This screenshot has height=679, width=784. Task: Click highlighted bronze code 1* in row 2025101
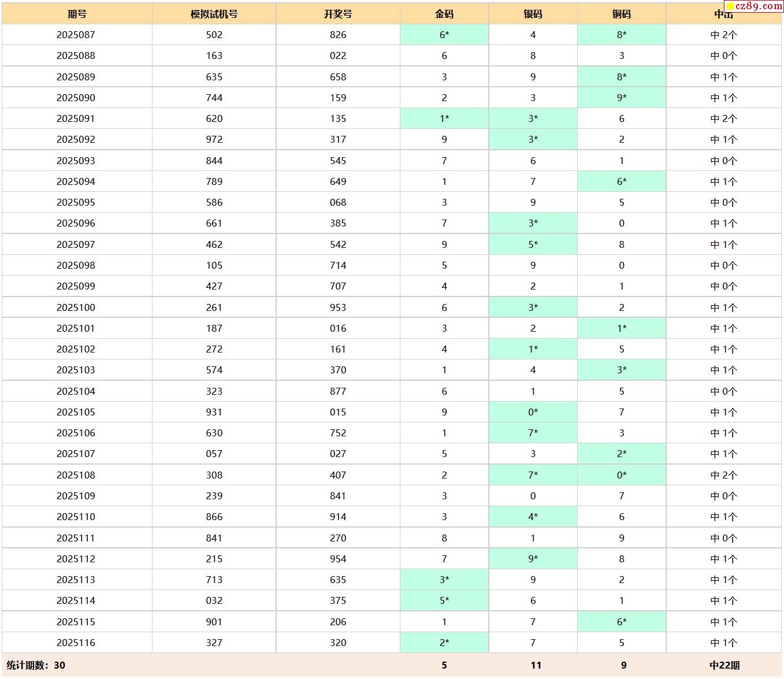pos(622,328)
